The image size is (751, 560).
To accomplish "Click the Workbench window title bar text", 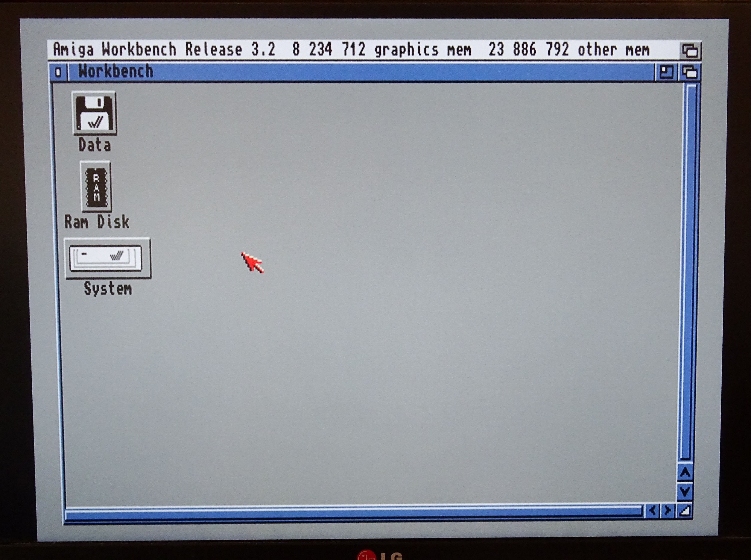I will [x=116, y=71].
